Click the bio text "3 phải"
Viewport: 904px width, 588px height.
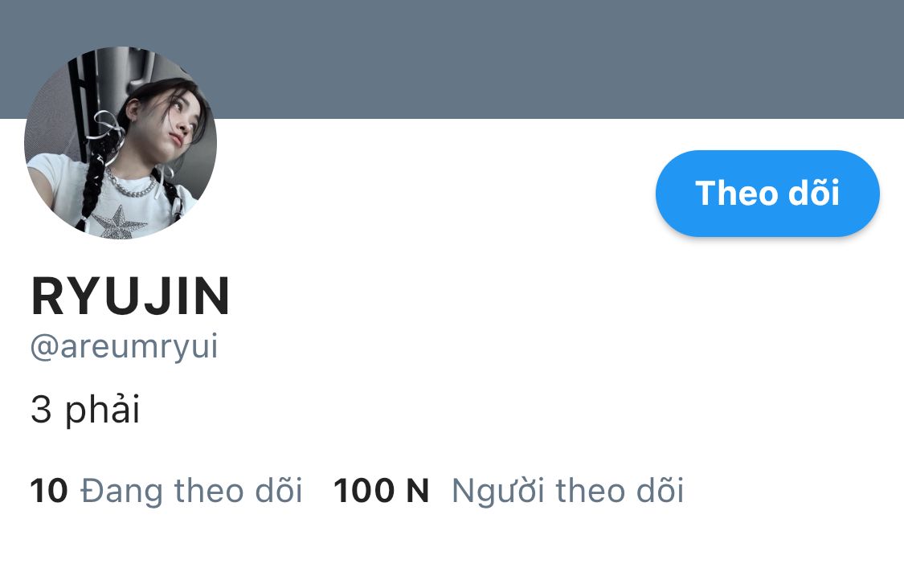tap(85, 410)
